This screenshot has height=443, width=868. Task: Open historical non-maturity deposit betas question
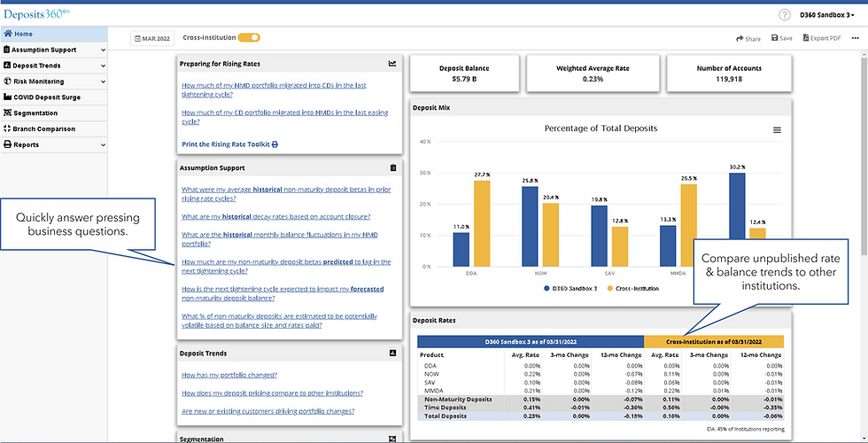click(x=286, y=194)
